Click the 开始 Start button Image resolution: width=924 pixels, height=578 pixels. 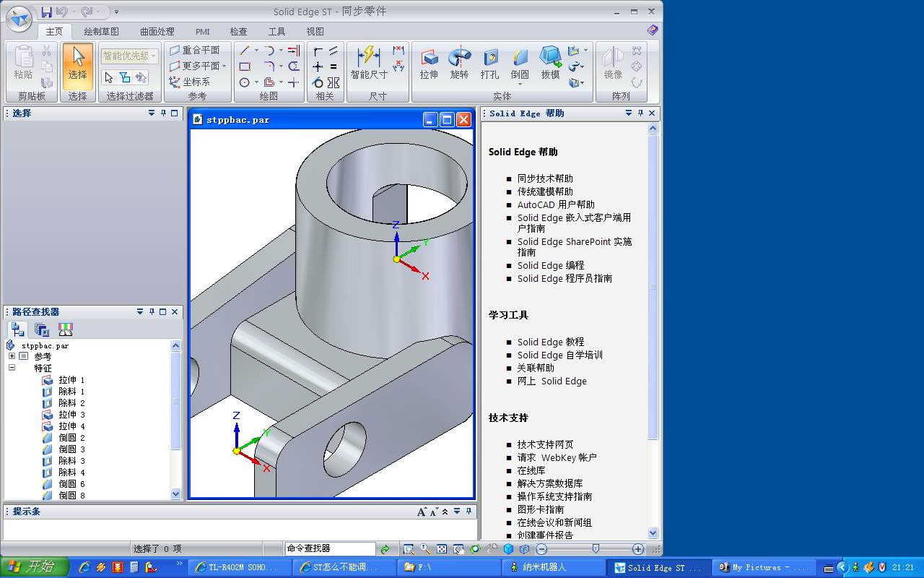tap(34, 567)
